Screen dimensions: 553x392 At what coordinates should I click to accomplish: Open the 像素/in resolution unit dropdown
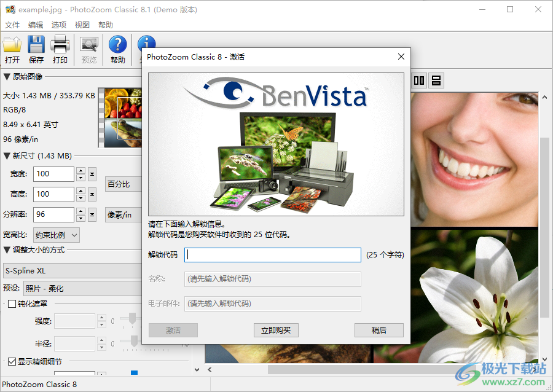124,214
